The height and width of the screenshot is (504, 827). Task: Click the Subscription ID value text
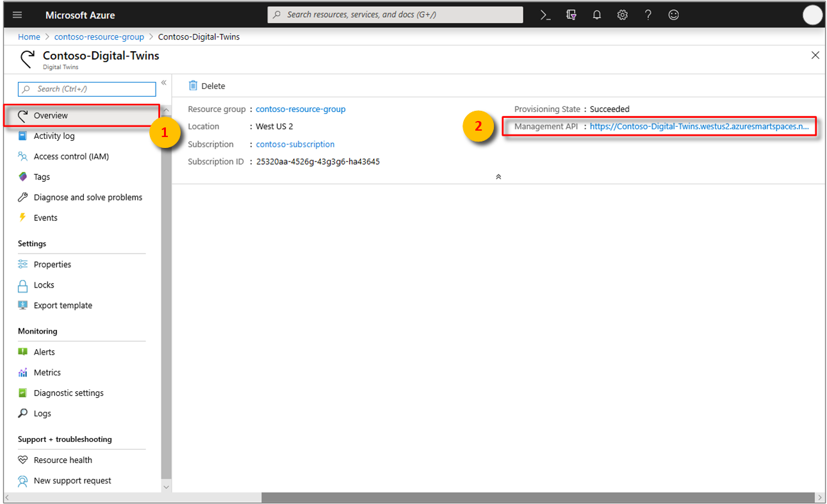coord(318,161)
